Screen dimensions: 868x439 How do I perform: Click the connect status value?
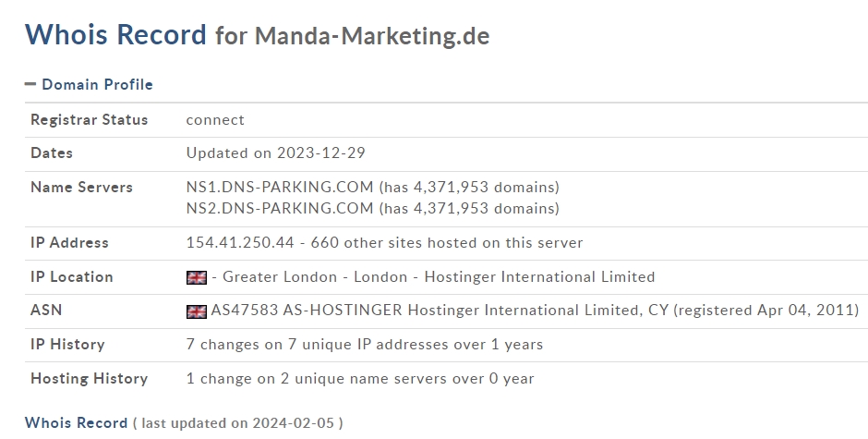[x=215, y=120]
